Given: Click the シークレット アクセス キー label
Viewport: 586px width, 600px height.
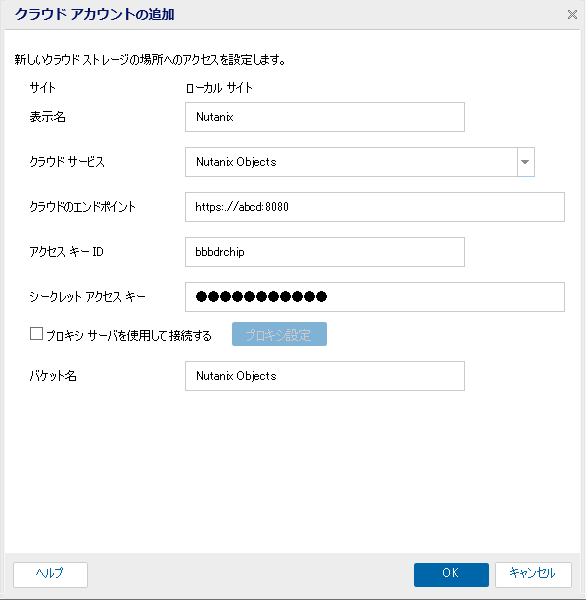Looking at the screenshot, I should coord(88,297).
